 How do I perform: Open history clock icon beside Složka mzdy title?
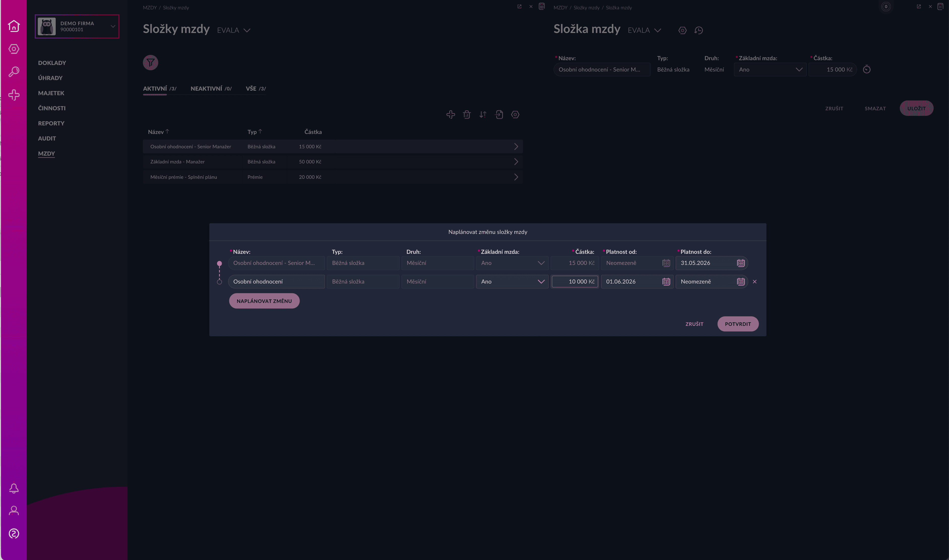[699, 30]
